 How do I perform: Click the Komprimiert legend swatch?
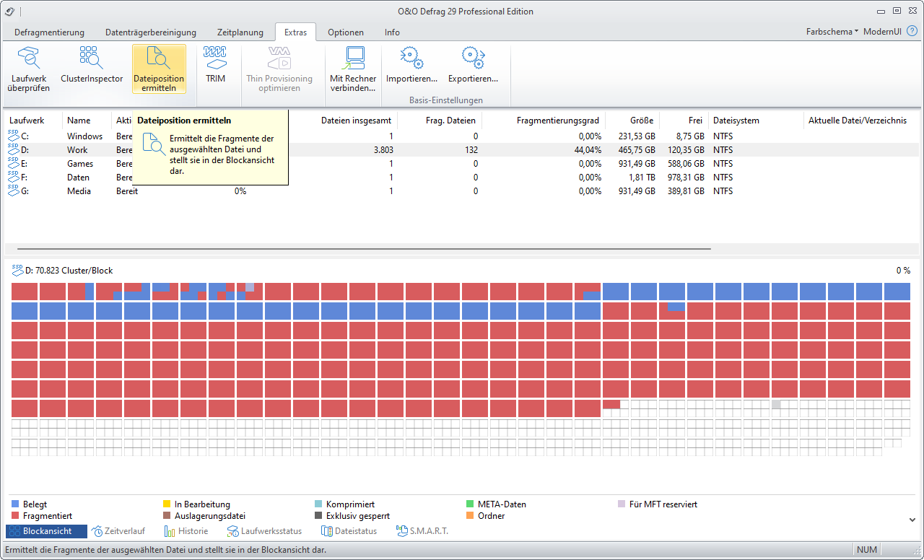coord(319,504)
